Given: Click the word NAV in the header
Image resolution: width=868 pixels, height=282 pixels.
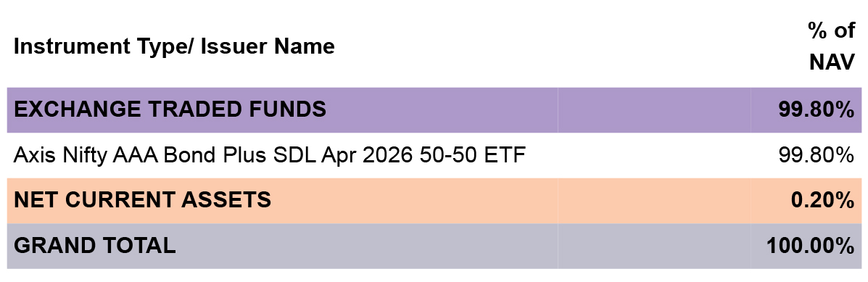Looking at the screenshot, I should (x=832, y=62).
